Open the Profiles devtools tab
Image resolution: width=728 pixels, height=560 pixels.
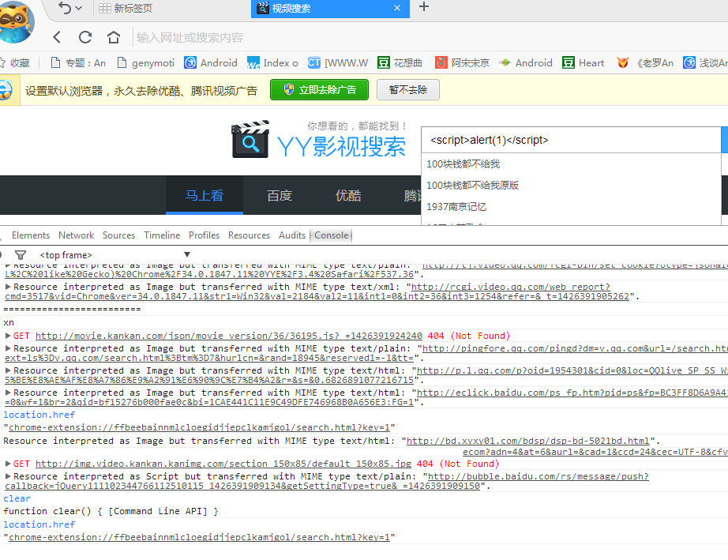pos(204,235)
